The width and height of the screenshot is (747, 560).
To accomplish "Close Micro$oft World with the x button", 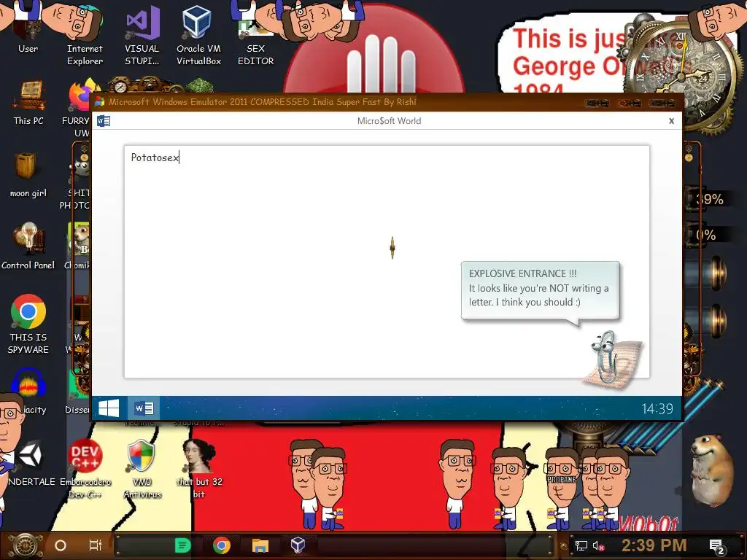I will (671, 121).
